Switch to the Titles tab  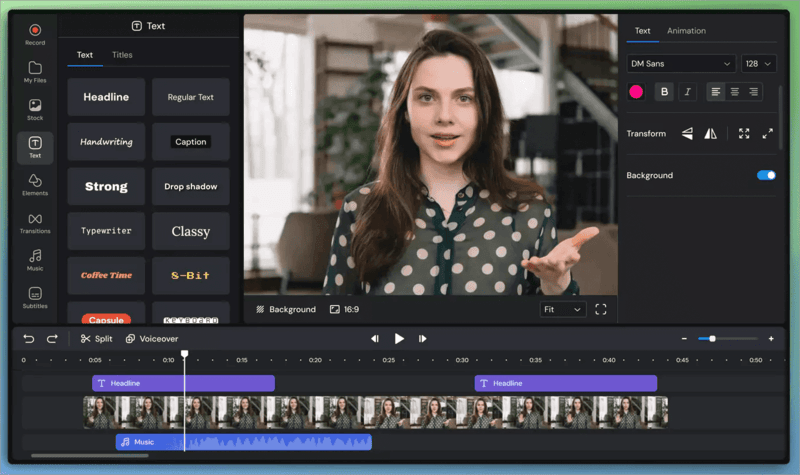[122, 55]
